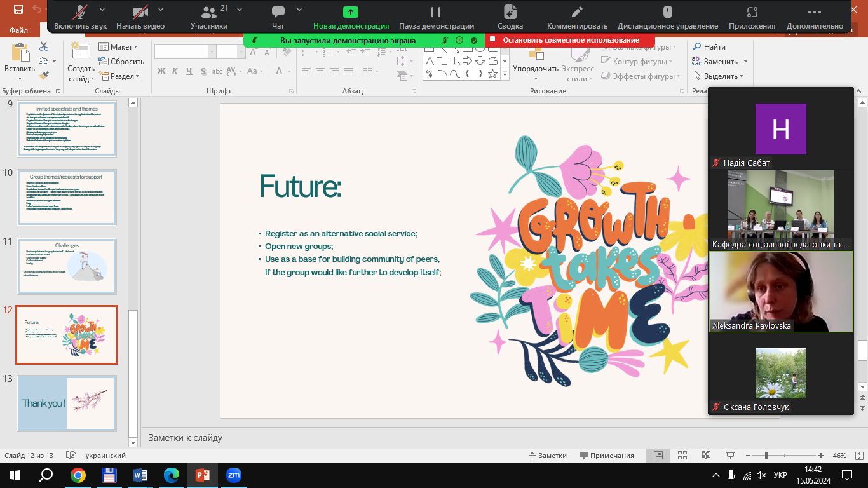Expand the Макет layout dropdown

click(x=118, y=47)
